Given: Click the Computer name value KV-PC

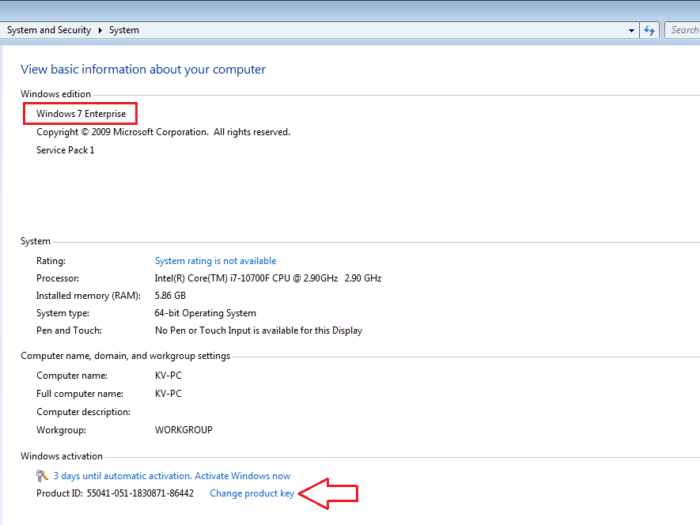Looking at the screenshot, I should click(168, 375).
